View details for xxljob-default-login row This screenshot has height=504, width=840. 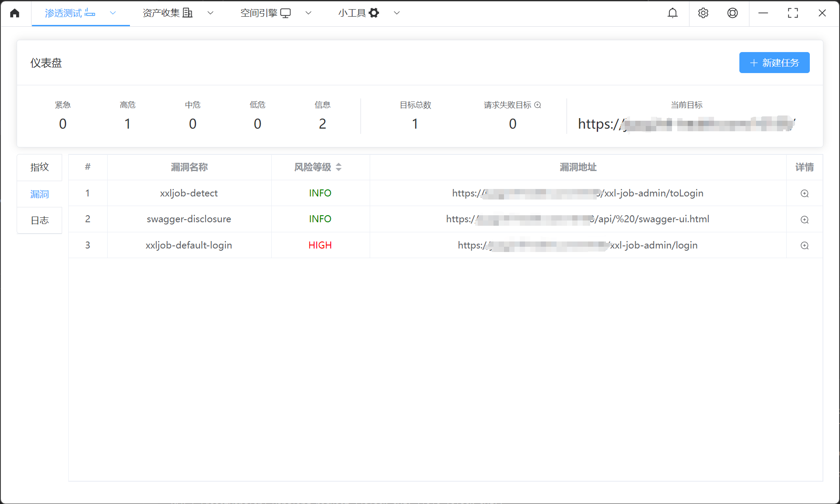pos(804,245)
